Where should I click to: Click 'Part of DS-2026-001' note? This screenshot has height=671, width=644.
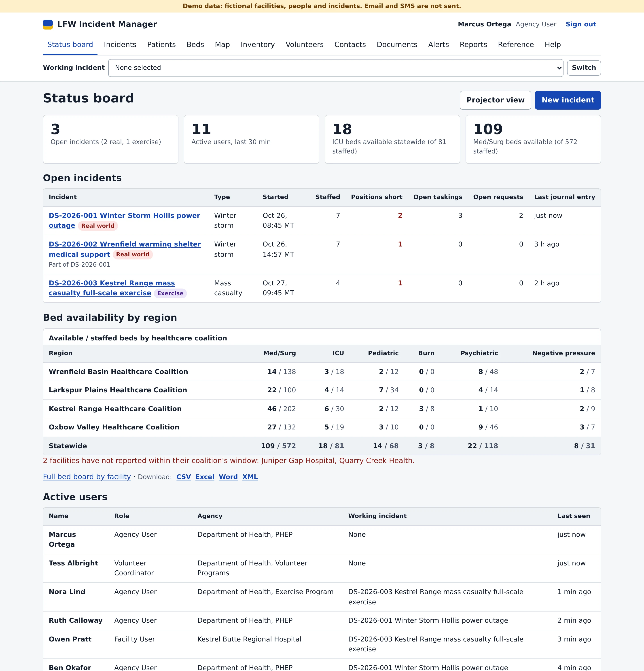pyautogui.click(x=79, y=265)
